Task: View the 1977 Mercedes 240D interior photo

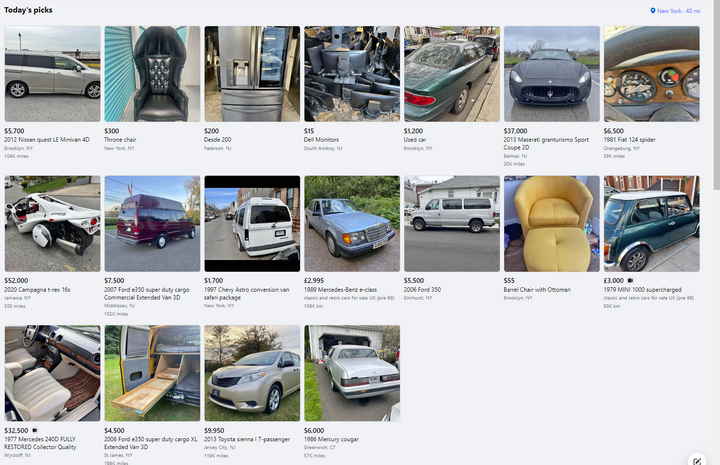Action: coord(52,373)
